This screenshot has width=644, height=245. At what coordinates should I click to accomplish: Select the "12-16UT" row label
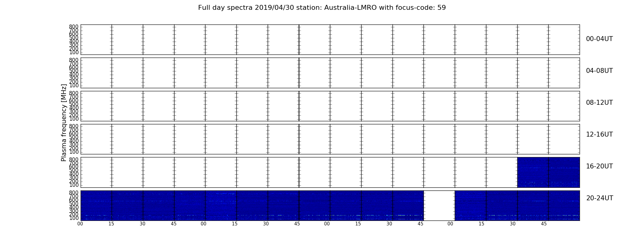(599, 134)
